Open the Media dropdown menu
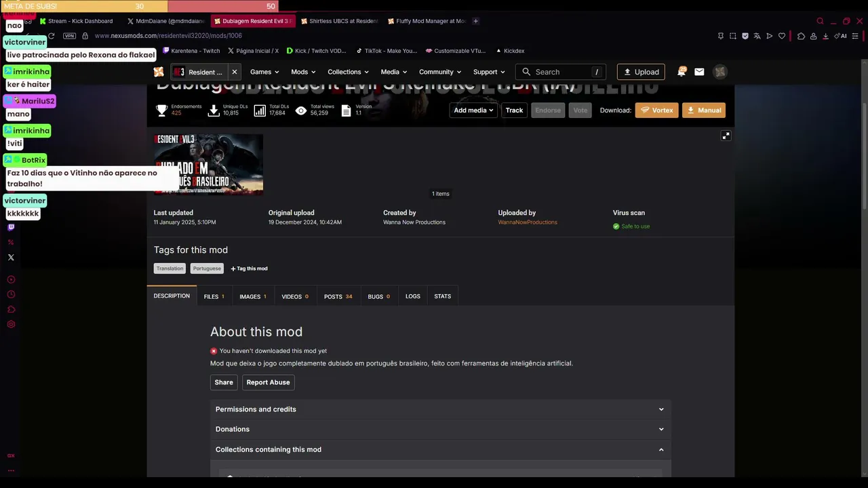 [x=394, y=72]
